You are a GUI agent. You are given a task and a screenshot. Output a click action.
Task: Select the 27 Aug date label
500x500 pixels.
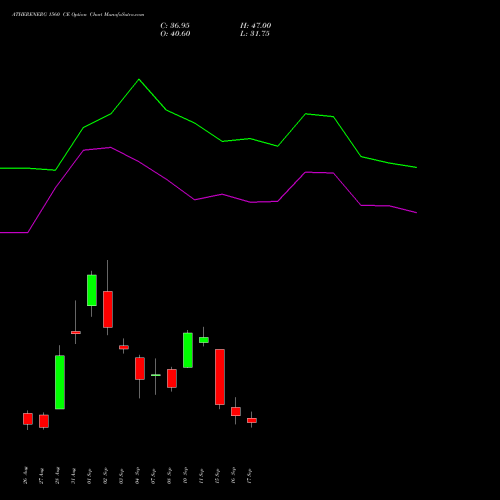point(42,475)
